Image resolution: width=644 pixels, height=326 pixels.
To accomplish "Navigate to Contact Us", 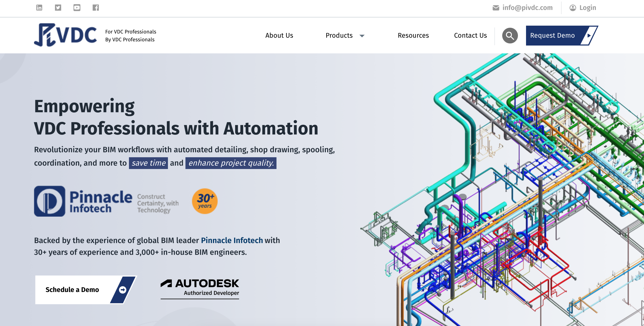I will coord(470,35).
